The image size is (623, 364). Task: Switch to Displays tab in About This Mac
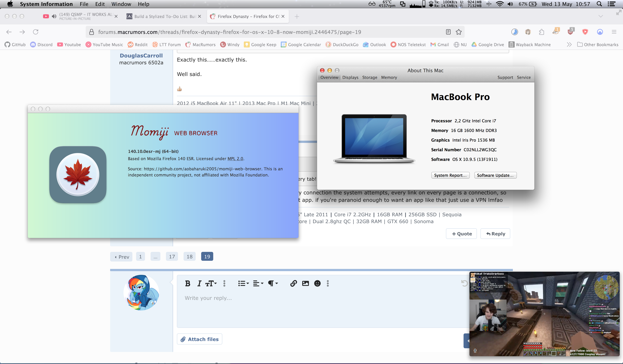[350, 77]
